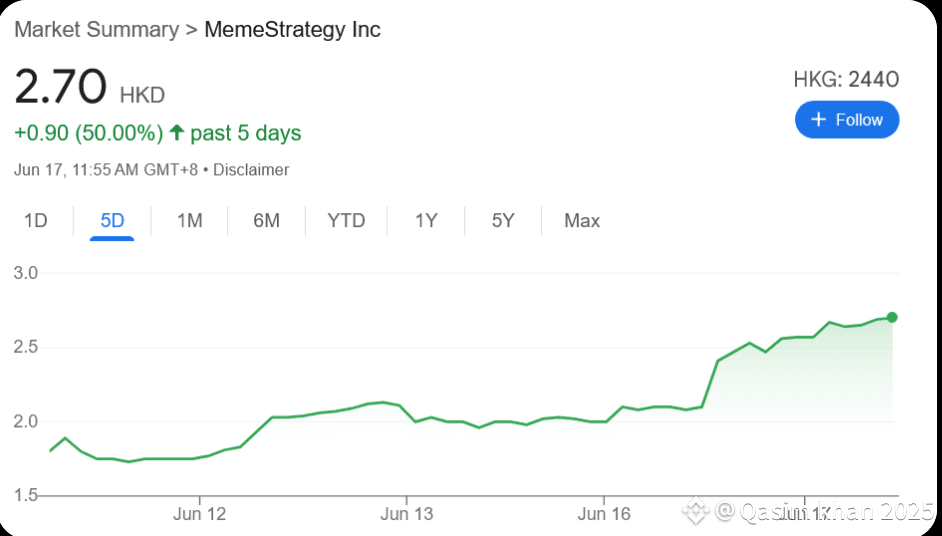
Task: Switch to the 6M range tab
Action: tap(266, 221)
